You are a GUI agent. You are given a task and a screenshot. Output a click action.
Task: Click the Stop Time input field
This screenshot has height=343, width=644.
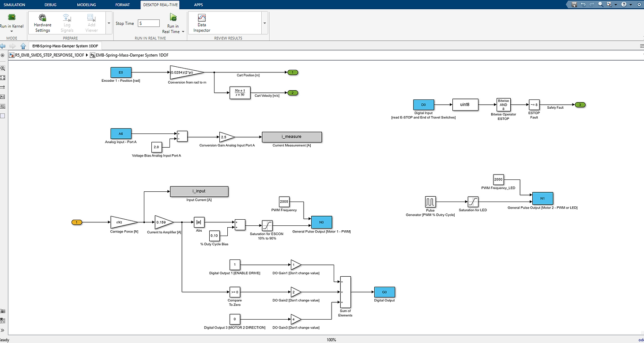pyautogui.click(x=149, y=23)
